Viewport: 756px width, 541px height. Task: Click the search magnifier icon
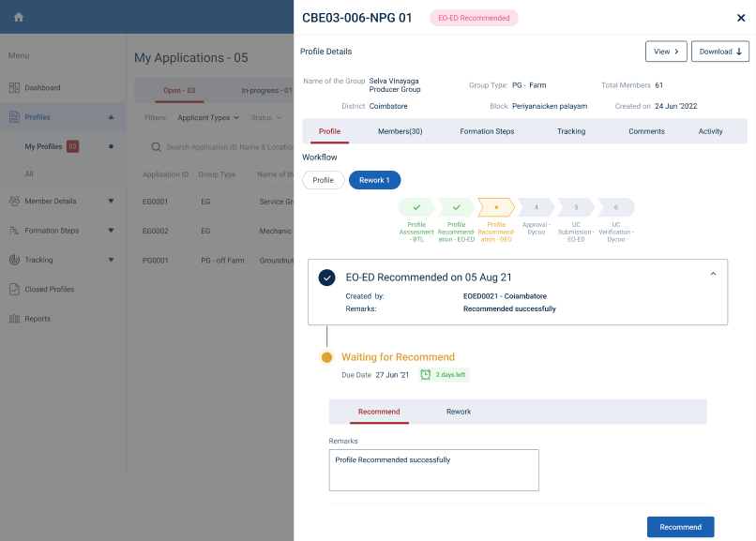157,147
